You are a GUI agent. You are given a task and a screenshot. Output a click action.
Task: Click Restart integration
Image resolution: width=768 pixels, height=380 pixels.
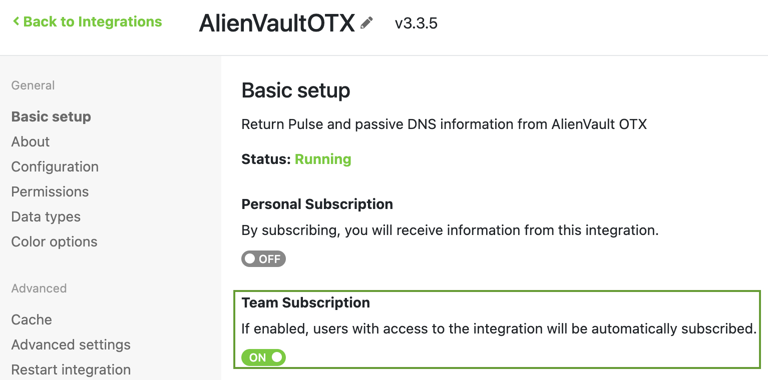click(71, 369)
